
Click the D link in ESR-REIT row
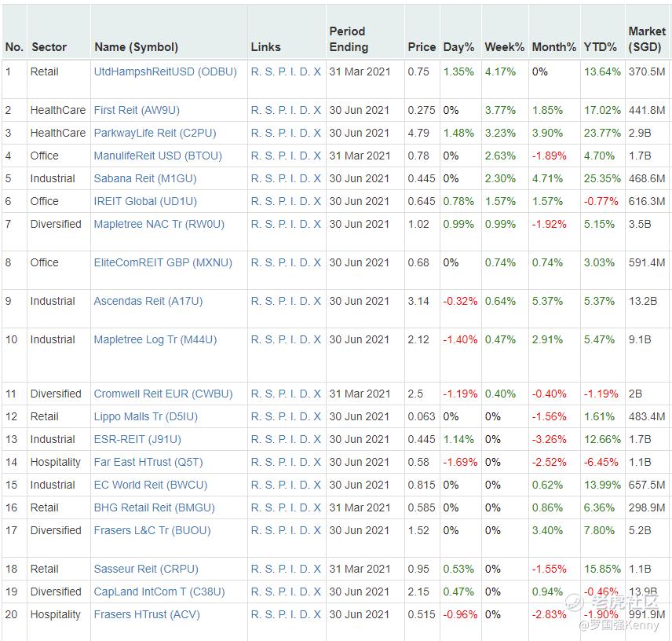[x=304, y=439]
